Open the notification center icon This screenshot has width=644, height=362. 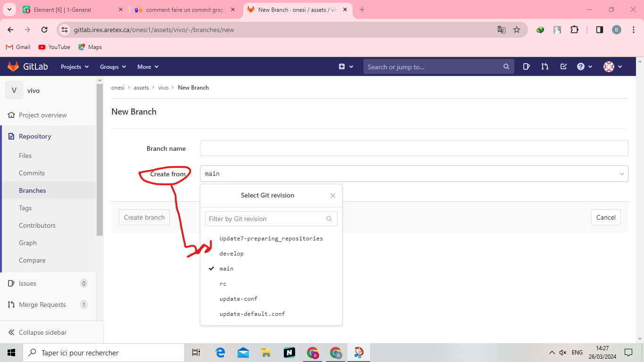628,353
